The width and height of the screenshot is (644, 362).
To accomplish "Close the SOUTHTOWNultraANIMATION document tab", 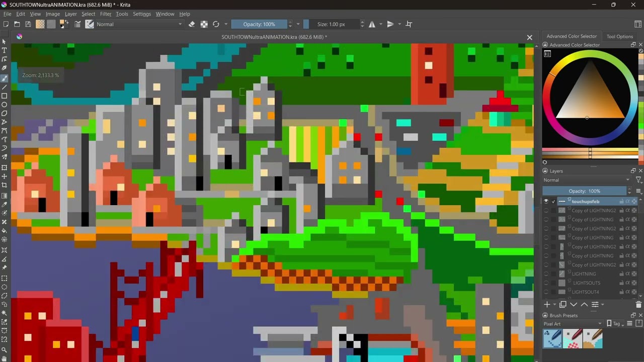I will 529,37.
